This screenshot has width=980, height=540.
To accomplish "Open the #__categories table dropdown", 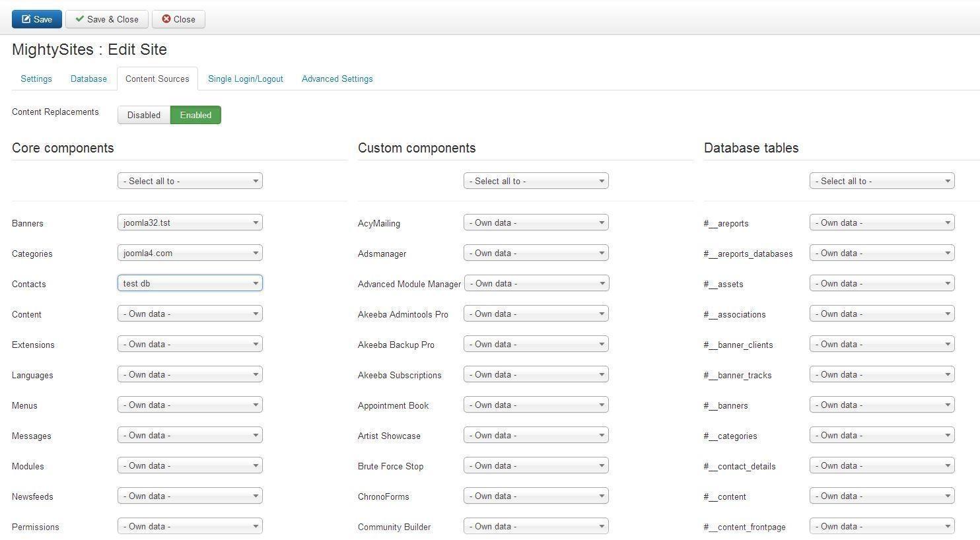I will (x=882, y=435).
